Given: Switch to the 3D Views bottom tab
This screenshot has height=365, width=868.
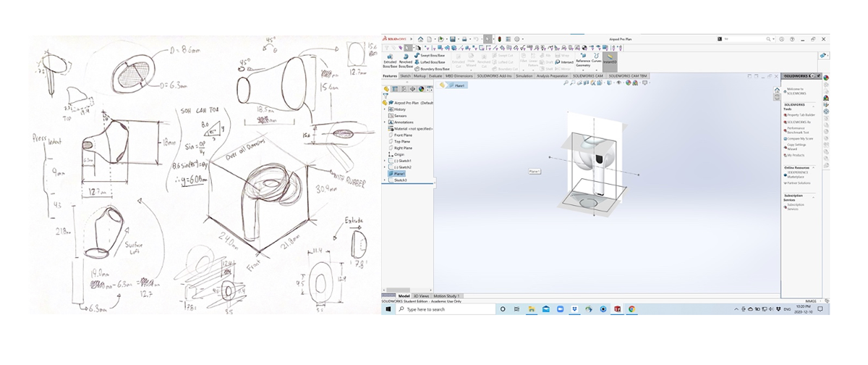Looking at the screenshot, I should pos(421,296).
